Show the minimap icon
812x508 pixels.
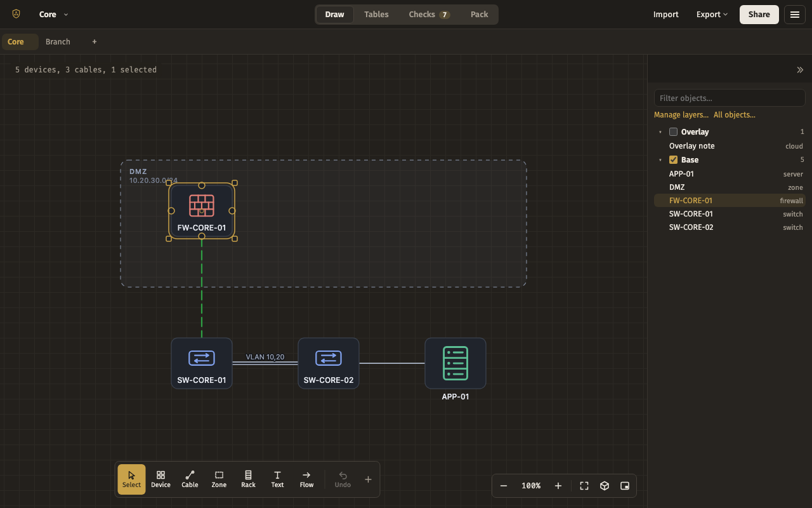625,486
